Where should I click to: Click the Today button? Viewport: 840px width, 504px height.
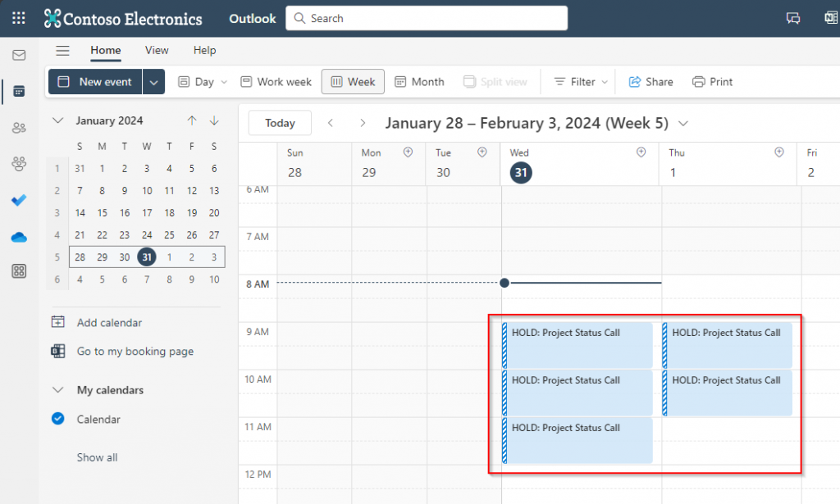click(280, 123)
